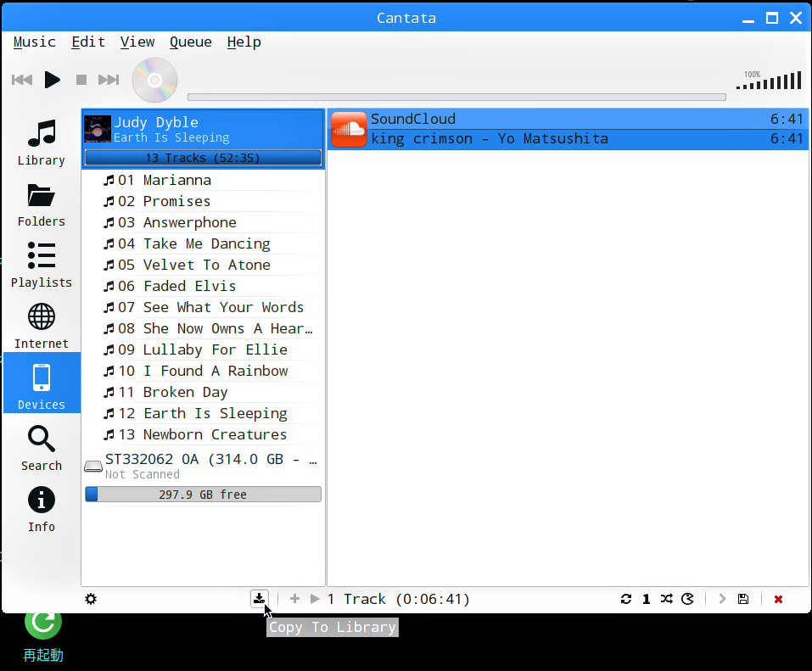Viewport: 812px width, 671px height.
Task: Stop playback
Action: 81,80
